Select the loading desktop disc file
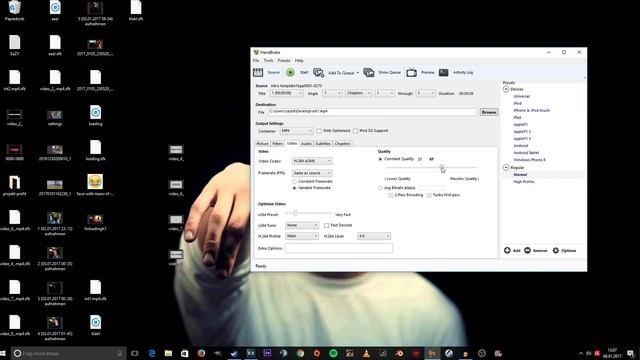 pyautogui.click(x=95, y=112)
